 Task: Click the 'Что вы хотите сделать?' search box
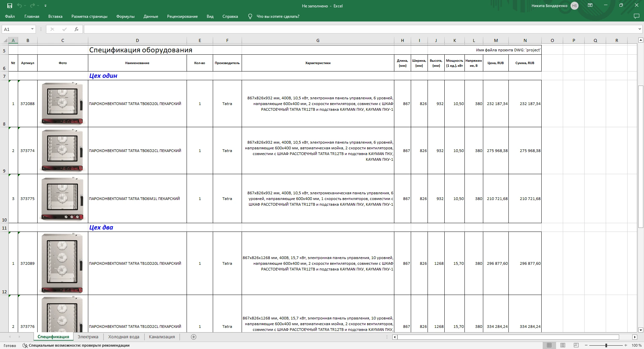(x=278, y=16)
